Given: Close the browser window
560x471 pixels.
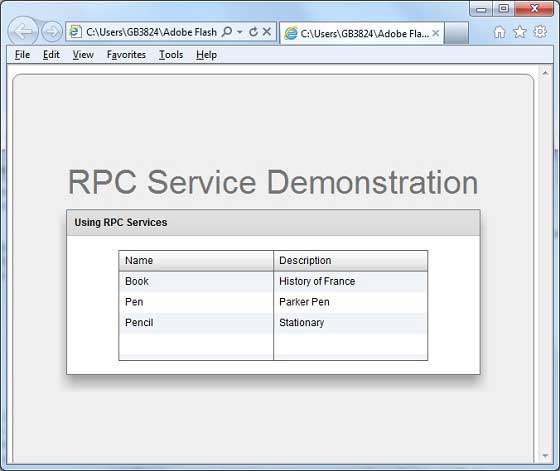Looking at the screenshot, I should (x=534, y=9).
